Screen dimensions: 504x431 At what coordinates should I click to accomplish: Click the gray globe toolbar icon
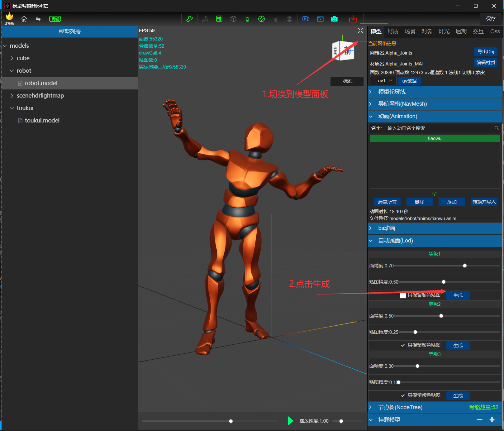click(x=289, y=19)
